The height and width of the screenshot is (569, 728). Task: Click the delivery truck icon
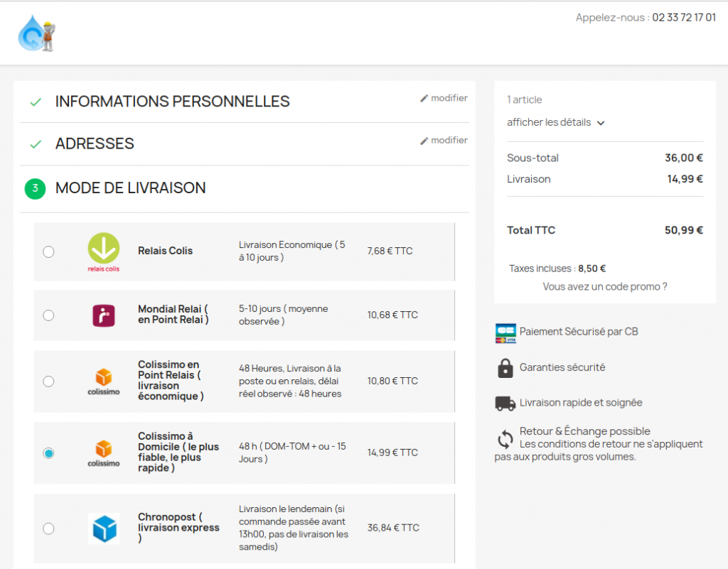point(505,402)
